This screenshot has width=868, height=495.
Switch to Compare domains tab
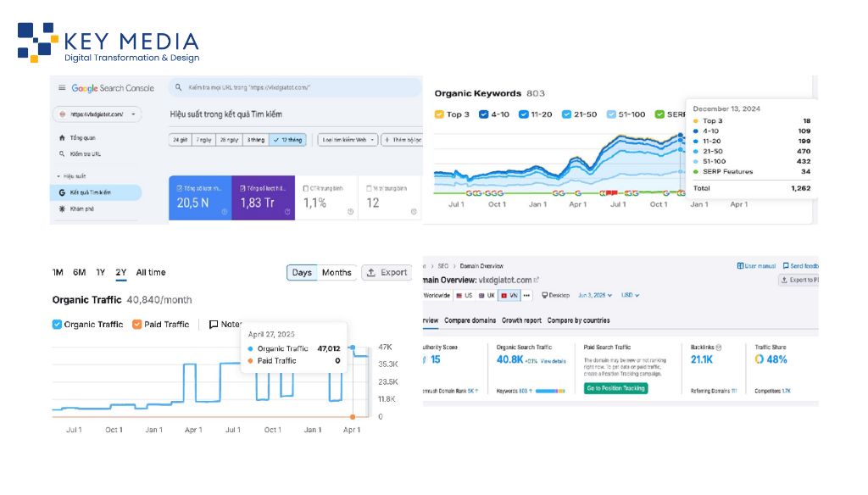470,320
